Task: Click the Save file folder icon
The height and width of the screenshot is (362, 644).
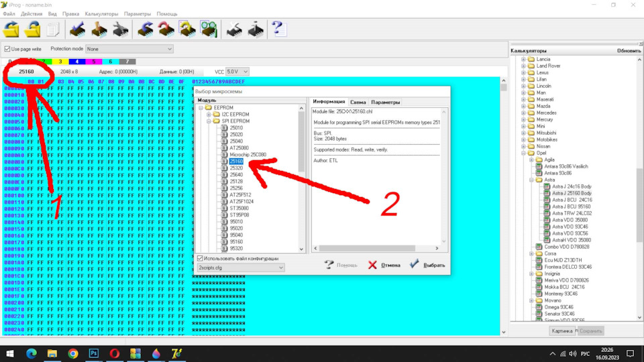Action: click(x=32, y=29)
